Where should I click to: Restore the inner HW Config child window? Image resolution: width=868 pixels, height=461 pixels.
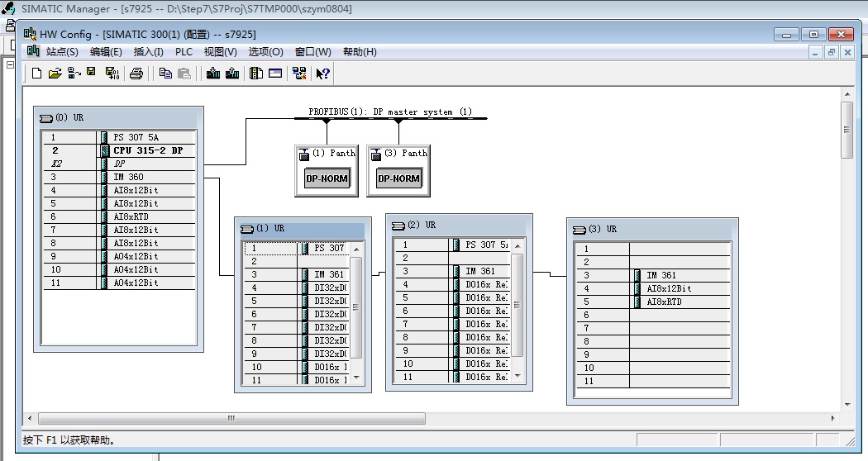pos(831,52)
